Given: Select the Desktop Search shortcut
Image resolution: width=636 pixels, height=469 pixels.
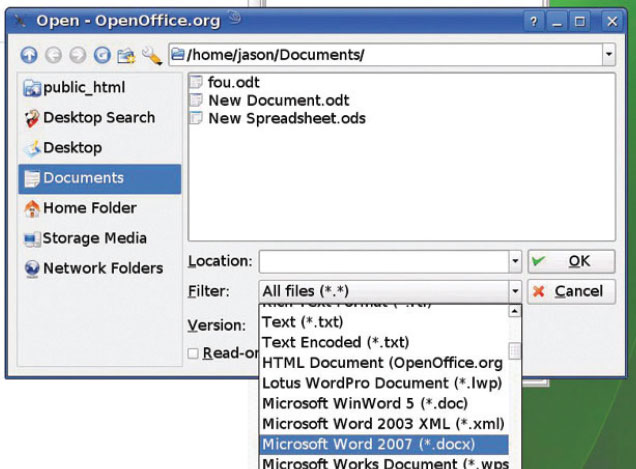Looking at the screenshot, I should click(98, 118).
